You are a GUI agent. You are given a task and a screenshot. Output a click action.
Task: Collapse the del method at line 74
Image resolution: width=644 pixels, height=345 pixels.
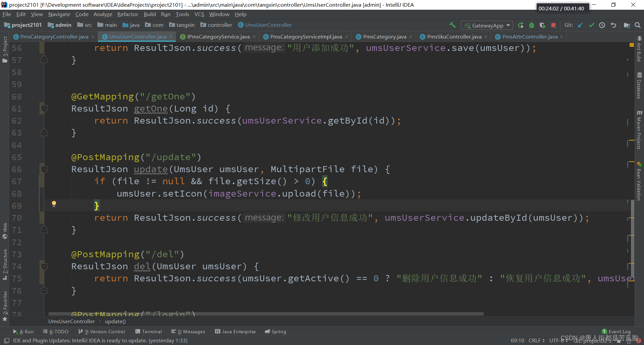(44, 266)
